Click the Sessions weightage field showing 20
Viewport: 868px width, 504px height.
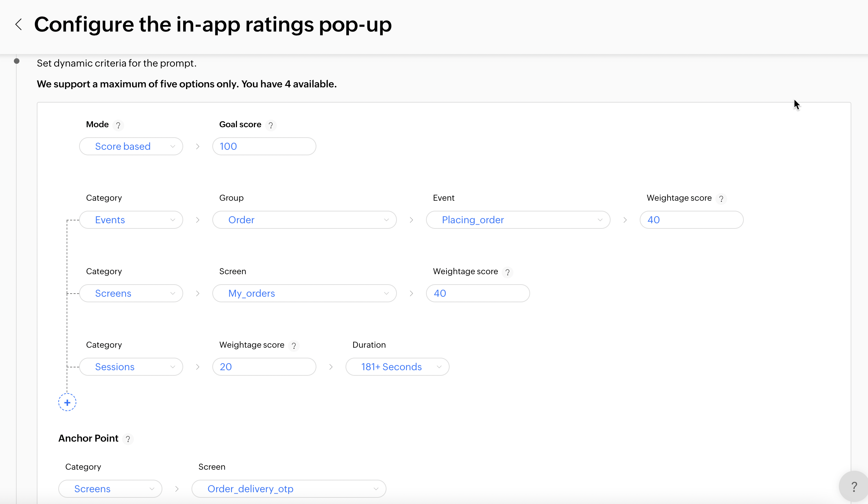click(264, 367)
